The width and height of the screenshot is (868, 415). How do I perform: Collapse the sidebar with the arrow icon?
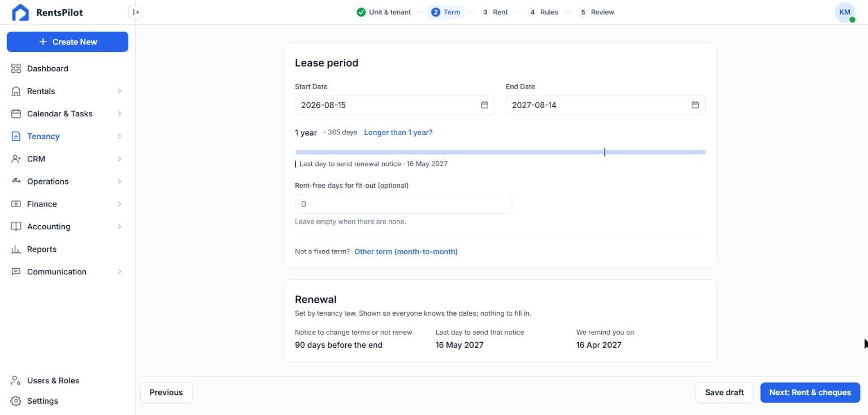135,12
